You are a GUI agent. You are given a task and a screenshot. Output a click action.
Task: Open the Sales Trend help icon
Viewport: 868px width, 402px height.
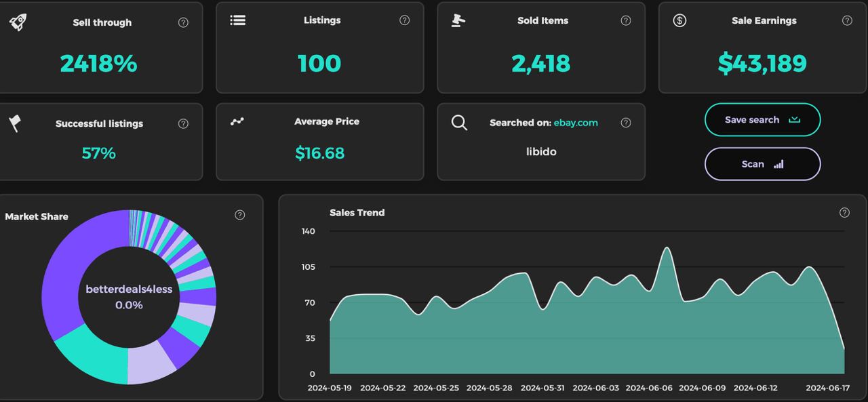click(844, 212)
